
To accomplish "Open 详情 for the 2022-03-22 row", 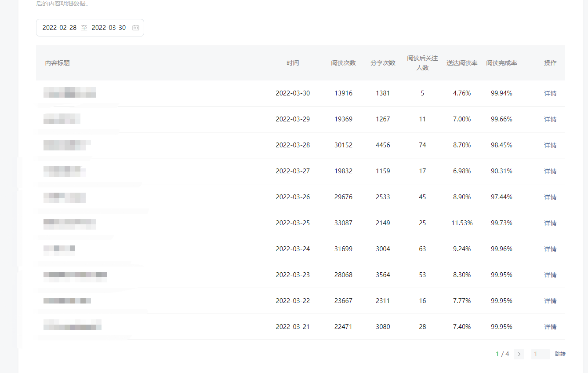I will pos(550,301).
